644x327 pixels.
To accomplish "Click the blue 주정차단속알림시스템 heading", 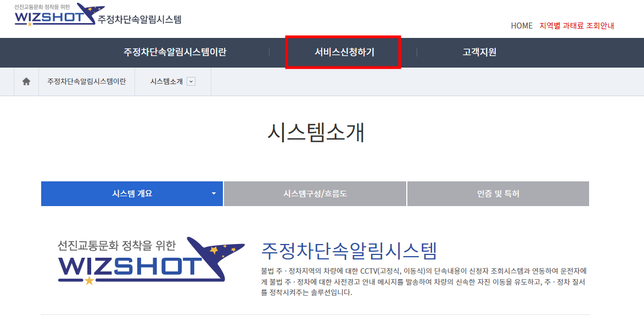I will click(x=349, y=251).
